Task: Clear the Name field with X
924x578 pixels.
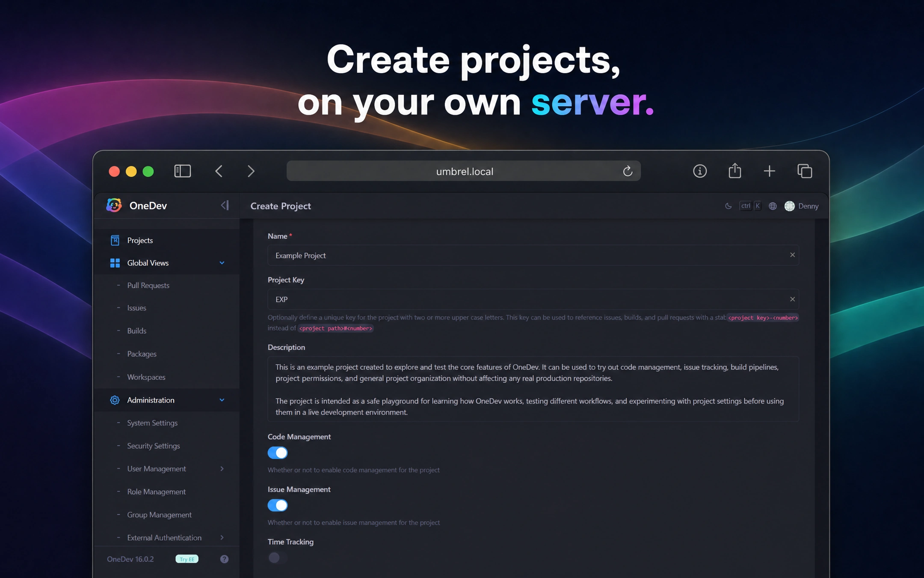Action: pyautogui.click(x=792, y=255)
